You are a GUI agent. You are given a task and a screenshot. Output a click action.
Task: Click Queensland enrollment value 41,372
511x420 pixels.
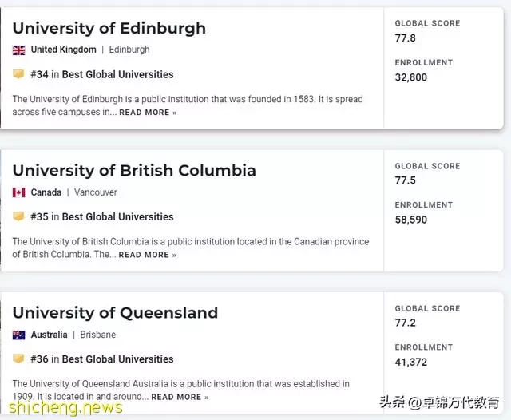pyautogui.click(x=411, y=362)
